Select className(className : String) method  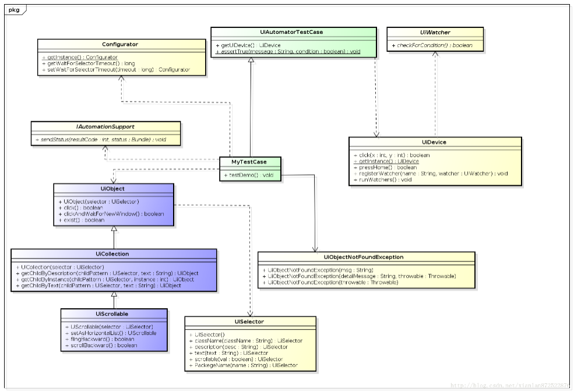coord(246,341)
